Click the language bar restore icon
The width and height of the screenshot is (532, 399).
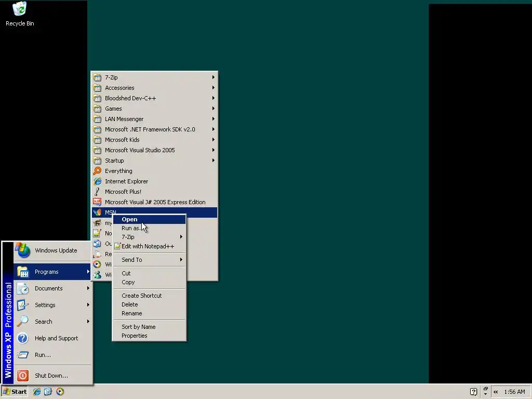pyautogui.click(x=486, y=389)
